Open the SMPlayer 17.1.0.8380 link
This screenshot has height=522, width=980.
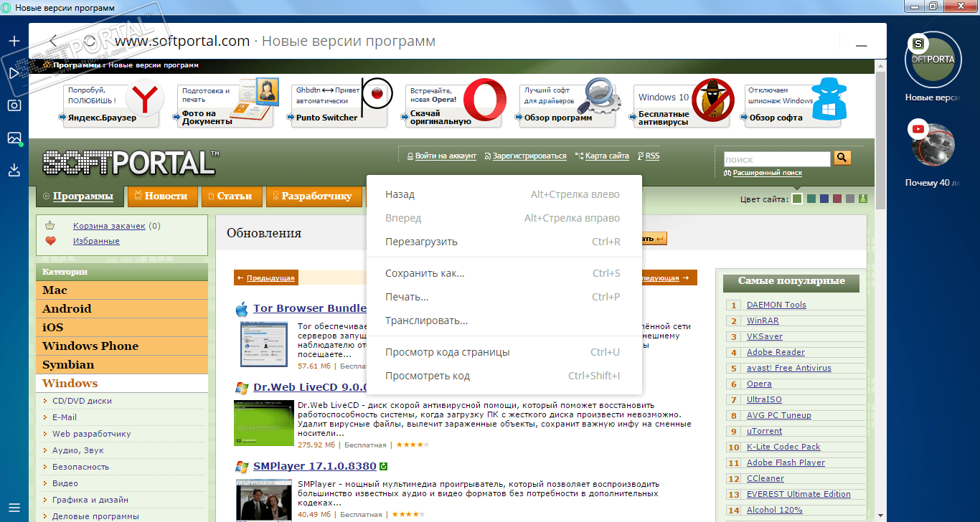pyautogui.click(x=315, y=466)
